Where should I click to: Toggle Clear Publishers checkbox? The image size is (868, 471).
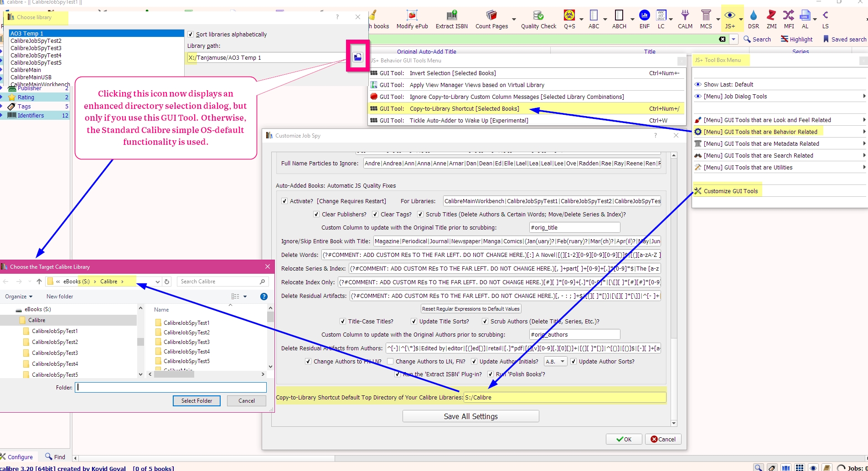coord(316,214)
